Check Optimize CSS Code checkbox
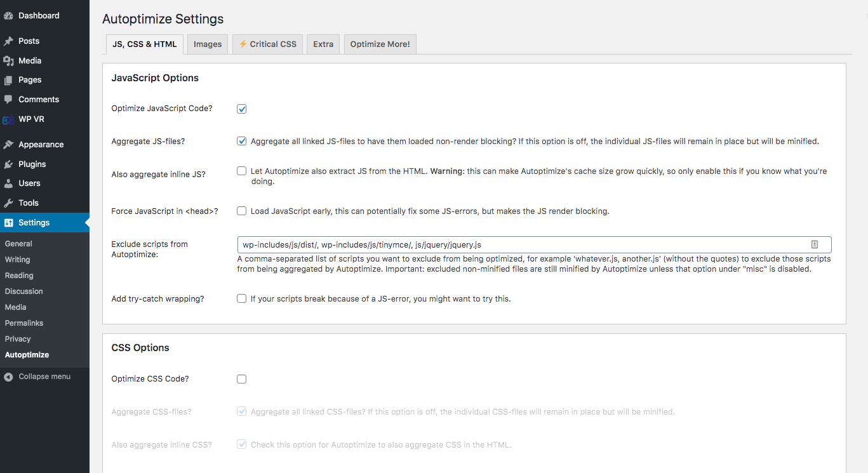The image size is (868, 473). (242, 379)
